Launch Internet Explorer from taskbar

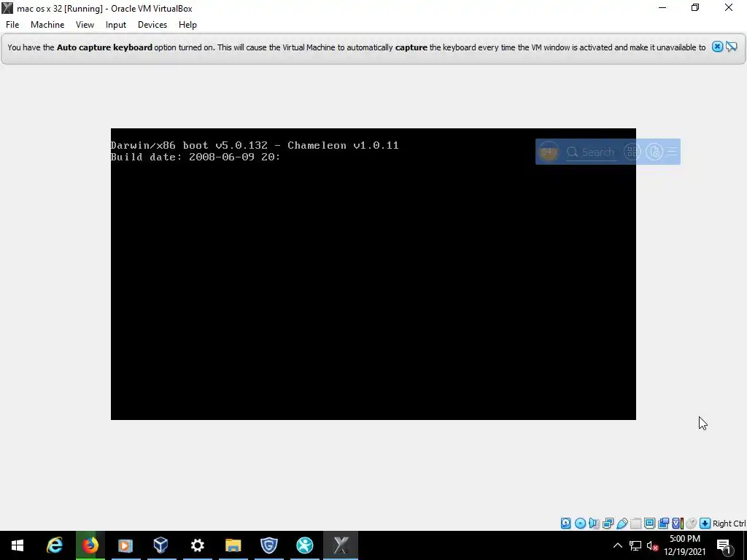(54, 545)
